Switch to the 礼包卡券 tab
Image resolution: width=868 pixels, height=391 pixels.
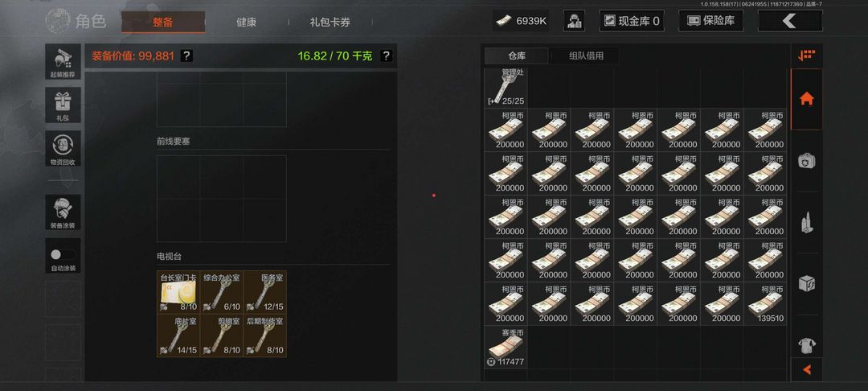pos(330,23)
